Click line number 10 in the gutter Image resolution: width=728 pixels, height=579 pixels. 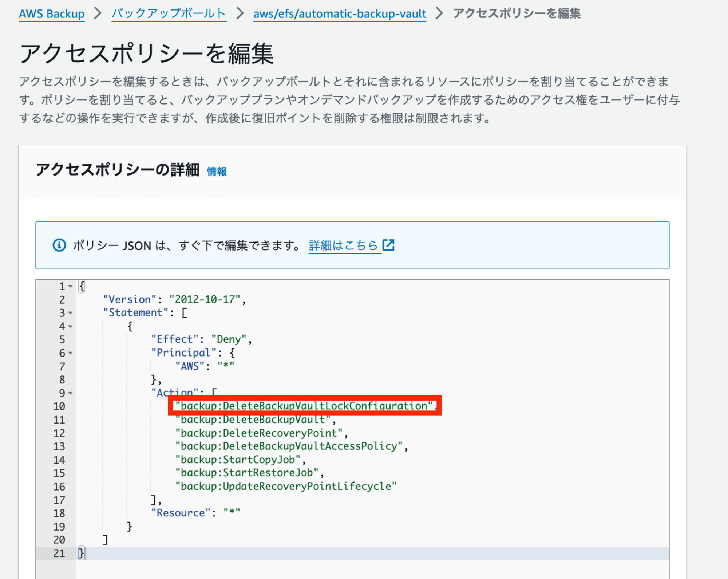[x=59, y=406]
